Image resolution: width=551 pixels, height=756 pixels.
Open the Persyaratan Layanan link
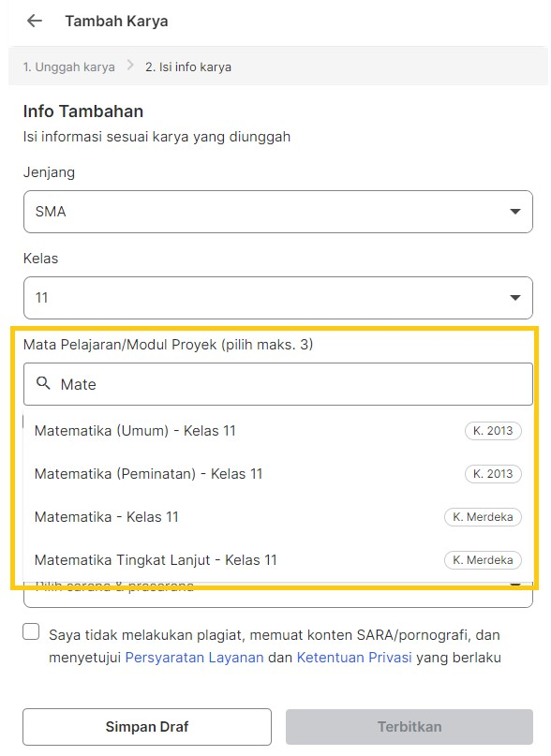click(x=194, y=658)
